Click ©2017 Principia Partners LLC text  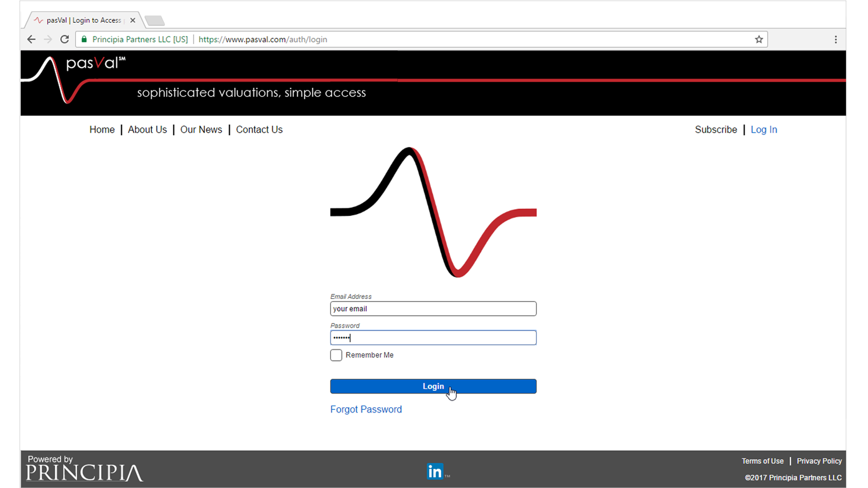pyautogui.click(x=793, y=478)
